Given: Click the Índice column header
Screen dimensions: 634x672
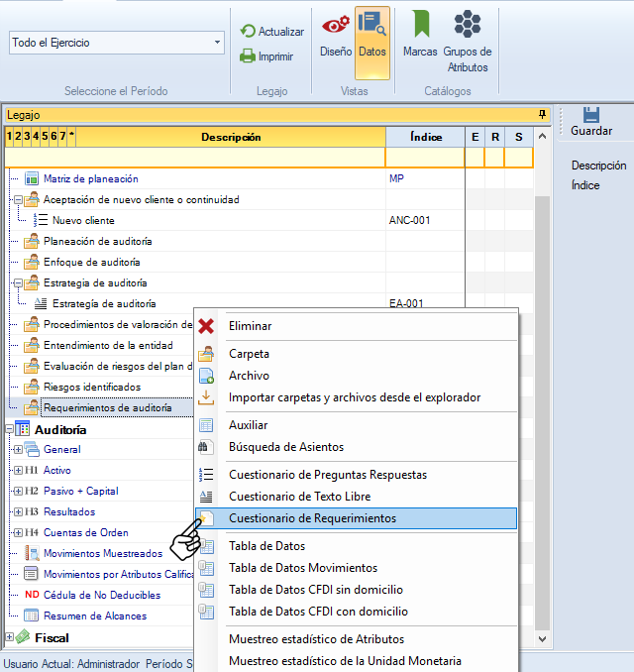Looking at the screenshot, I should click(x=424, y=137).
